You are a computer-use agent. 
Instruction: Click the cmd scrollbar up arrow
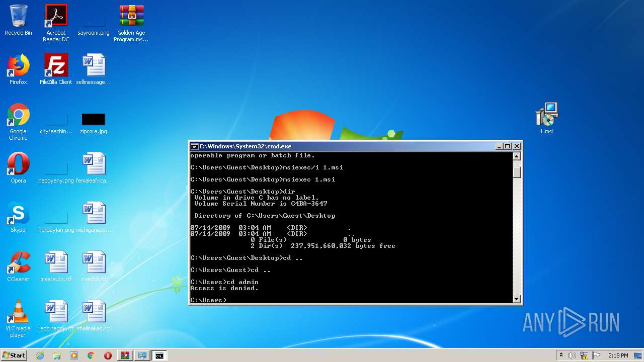[x=516, y=156]
